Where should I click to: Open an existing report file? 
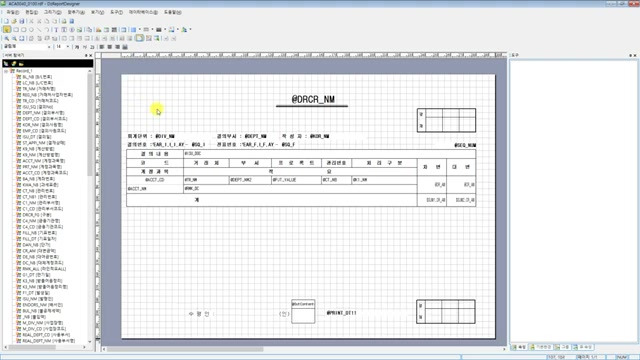(x=14, y=21)
